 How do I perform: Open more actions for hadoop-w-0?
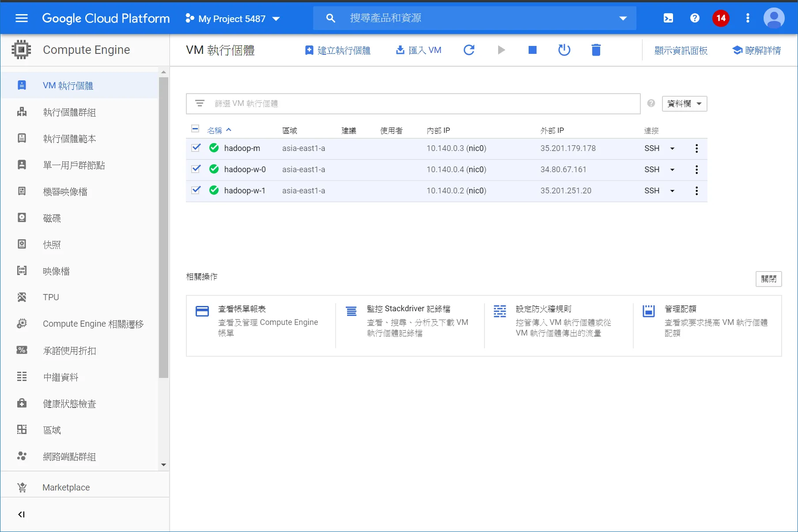click(x=697, y=170)
